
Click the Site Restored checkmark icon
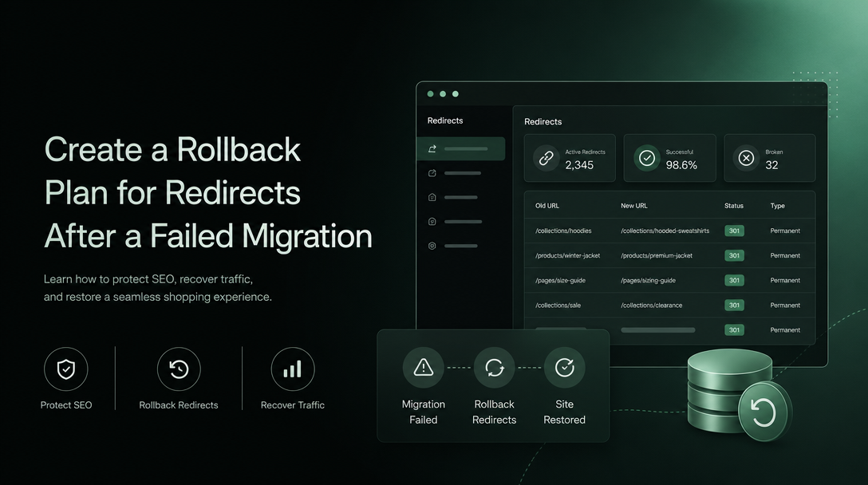pos(565,367)
